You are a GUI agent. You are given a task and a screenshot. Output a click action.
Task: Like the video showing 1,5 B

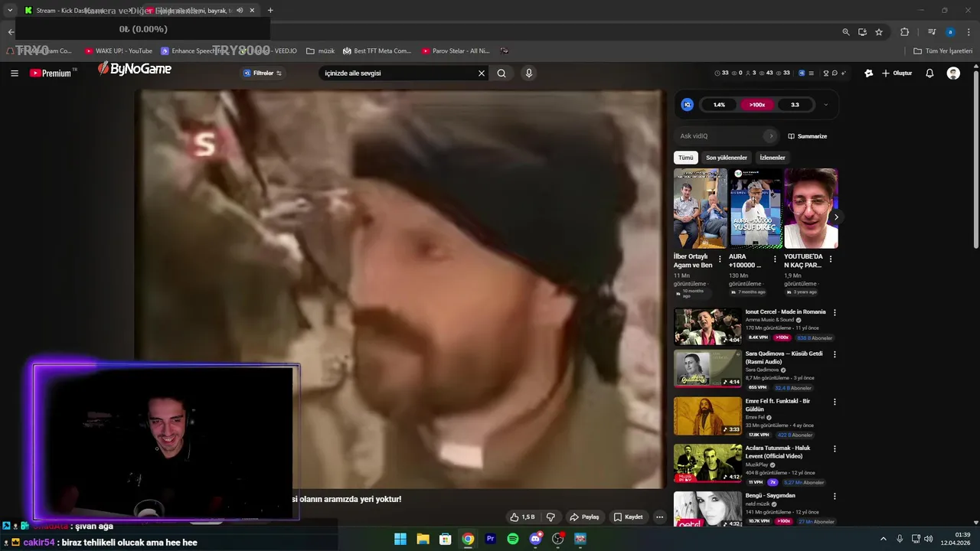pos(522,517)
